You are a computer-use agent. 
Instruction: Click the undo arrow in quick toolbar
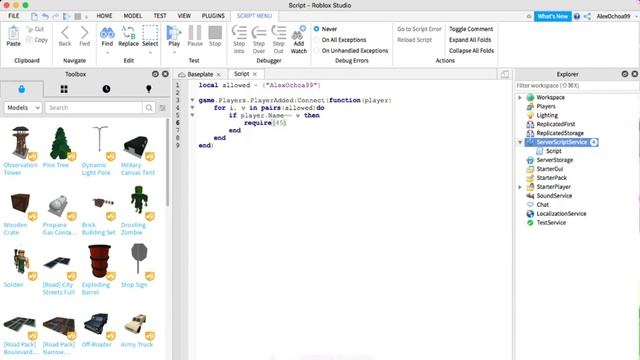point(45,16)
